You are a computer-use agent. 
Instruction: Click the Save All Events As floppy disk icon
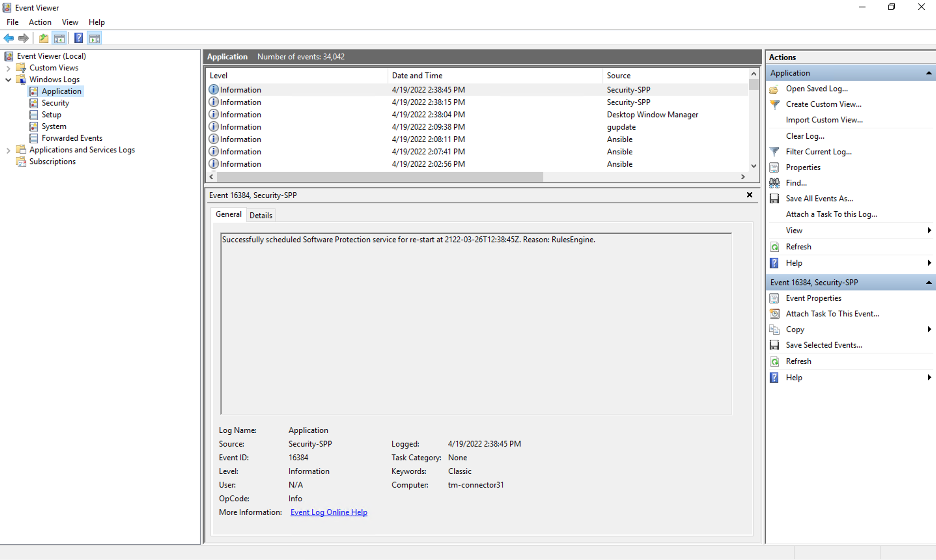point(774,198)
